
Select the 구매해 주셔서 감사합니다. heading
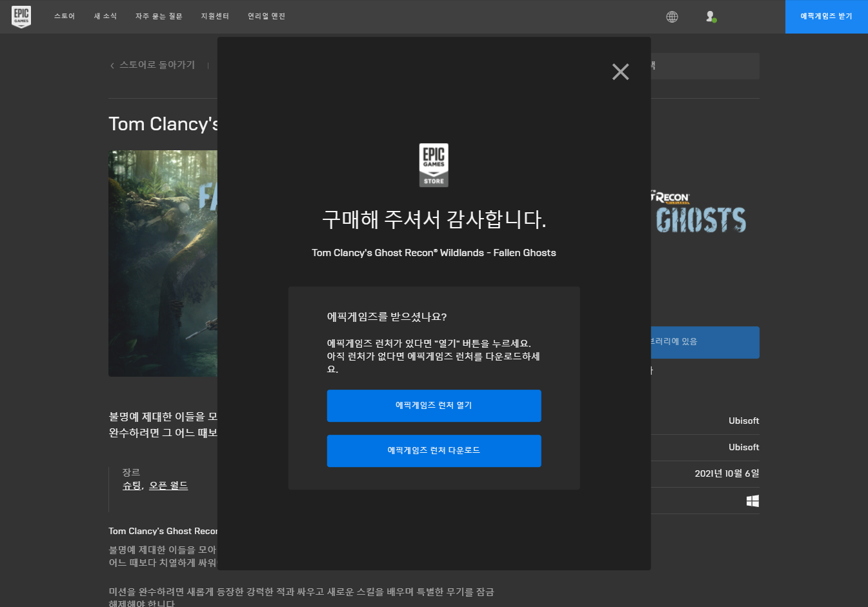(434, 219)
